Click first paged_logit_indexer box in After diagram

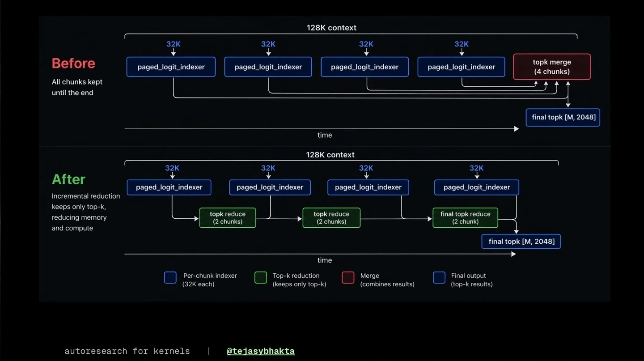pos(169,187)
